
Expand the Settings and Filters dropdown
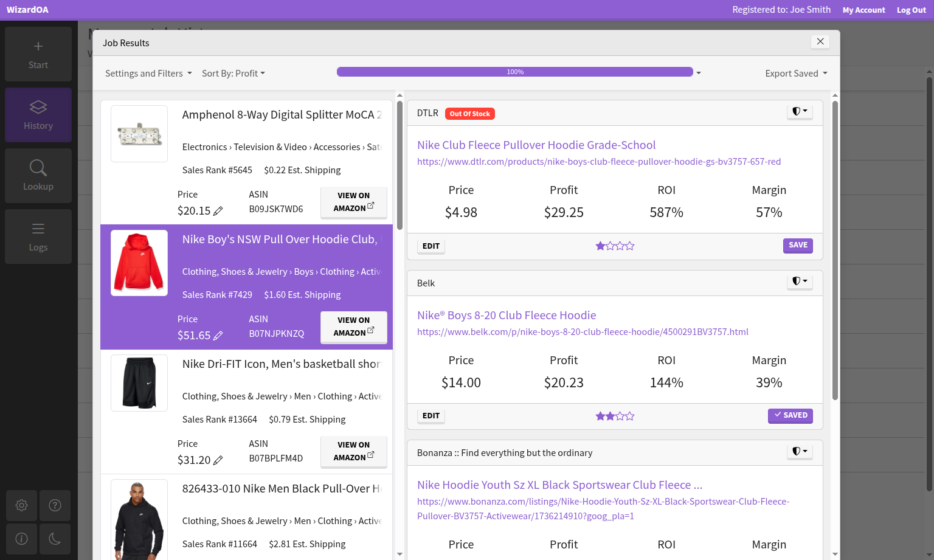148,74
